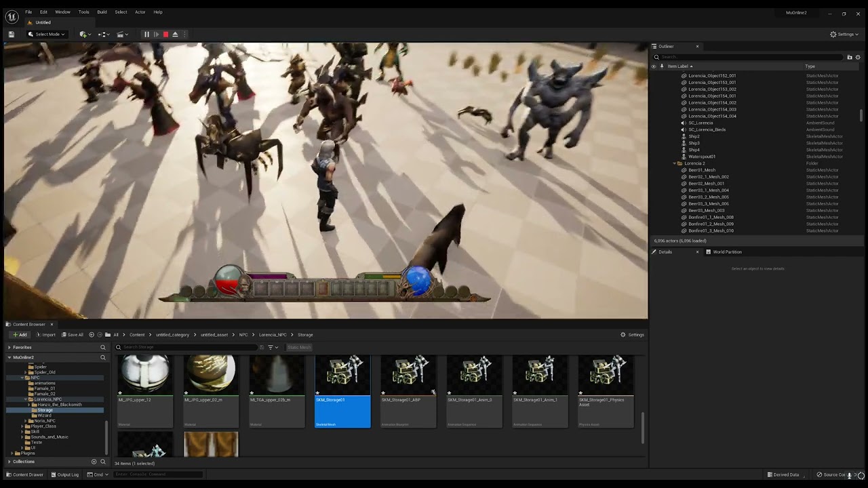This screenshot has width=868, height=488.
Task: Open the Help menu
Action: (158, 12)
